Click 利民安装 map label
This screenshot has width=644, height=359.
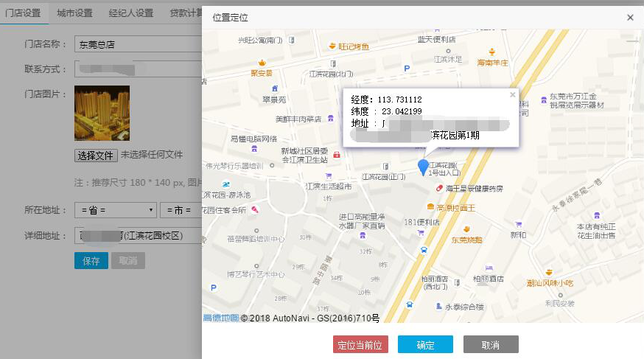coord(560,304)
